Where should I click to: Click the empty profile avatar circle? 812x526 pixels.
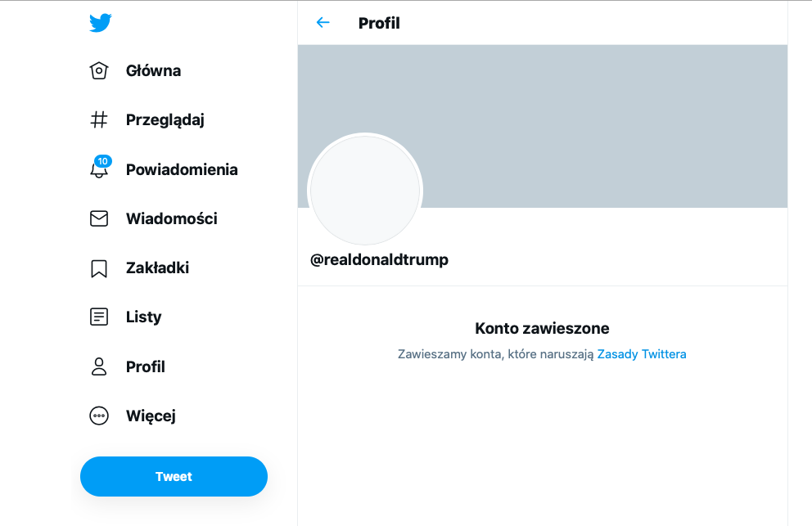click(x=364, y=190)
